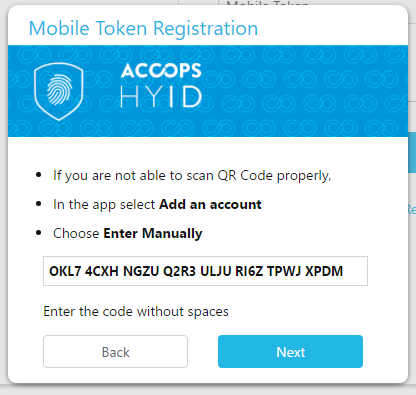Click the QR Code instruction line
Image resolution: width=416 pixels, height=395 pixels.
(x=192, y=175)
